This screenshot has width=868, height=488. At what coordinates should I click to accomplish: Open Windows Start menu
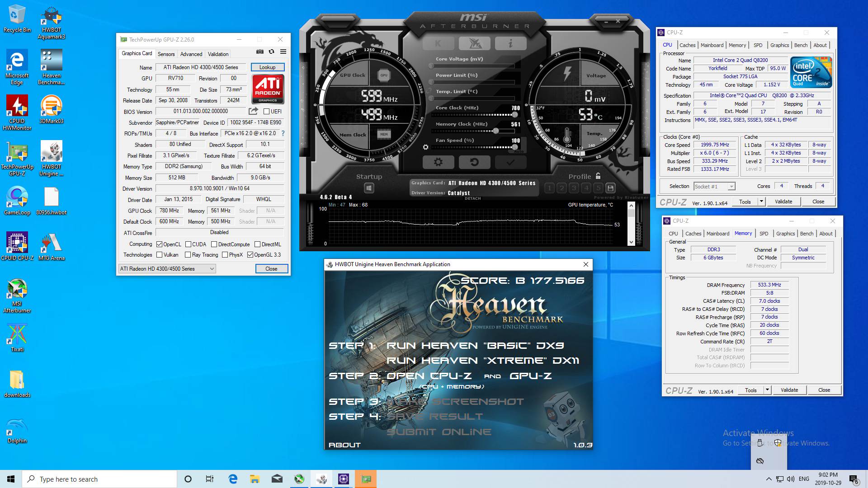point(11,479)
